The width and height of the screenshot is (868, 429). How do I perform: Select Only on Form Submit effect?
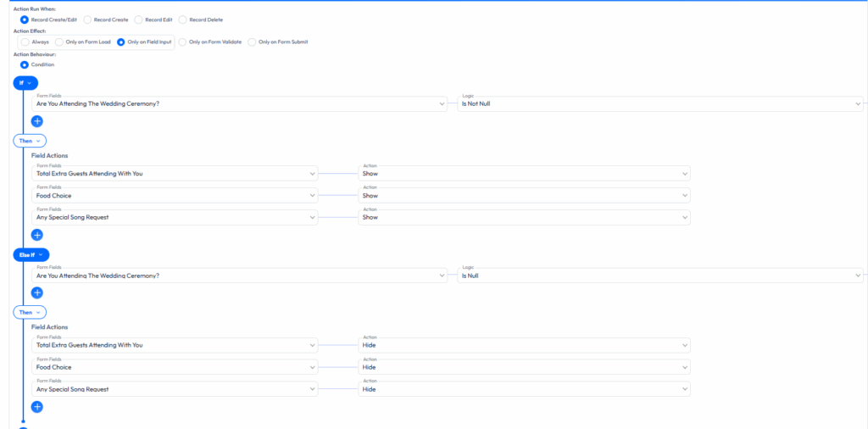point(252,42)
